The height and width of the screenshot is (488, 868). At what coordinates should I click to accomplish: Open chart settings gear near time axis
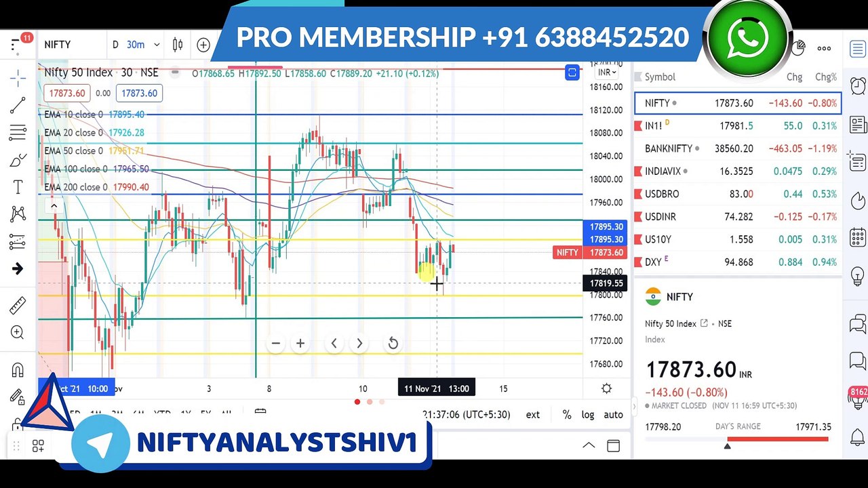coord(607,388)
